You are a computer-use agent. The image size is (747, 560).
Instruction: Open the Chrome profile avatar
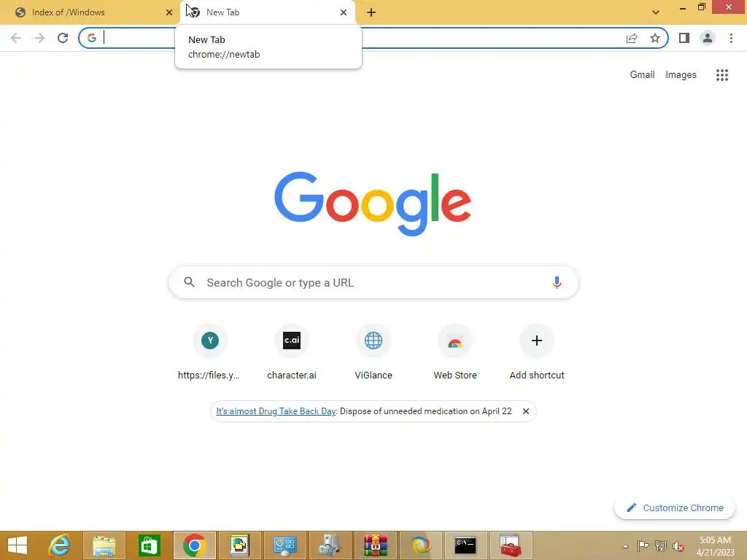pos(708,38)
